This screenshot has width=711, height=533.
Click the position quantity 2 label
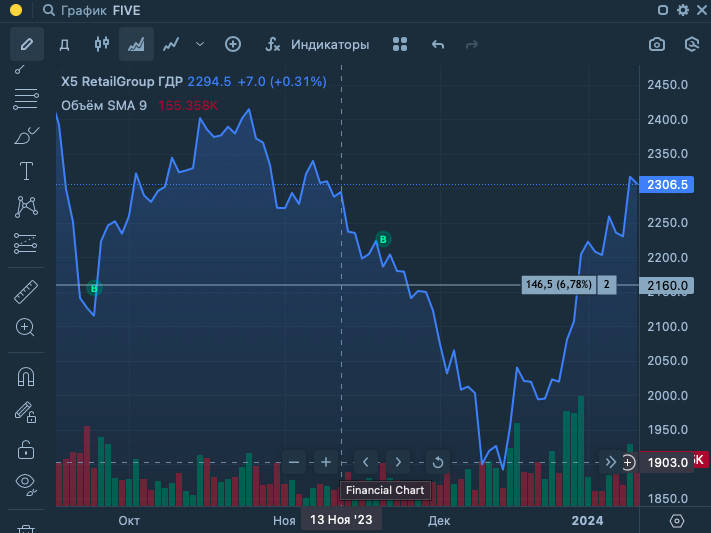(607, 285)
